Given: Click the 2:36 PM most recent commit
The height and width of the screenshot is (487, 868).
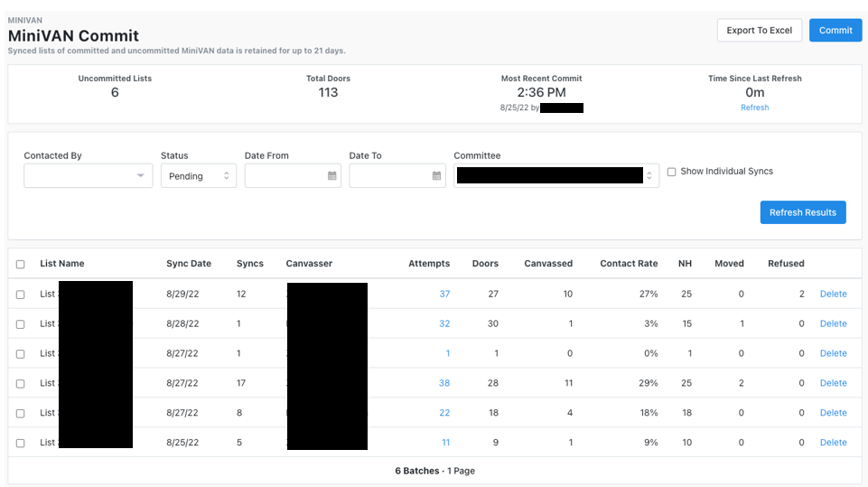Looking at the screenshot, I should [541, 92].
